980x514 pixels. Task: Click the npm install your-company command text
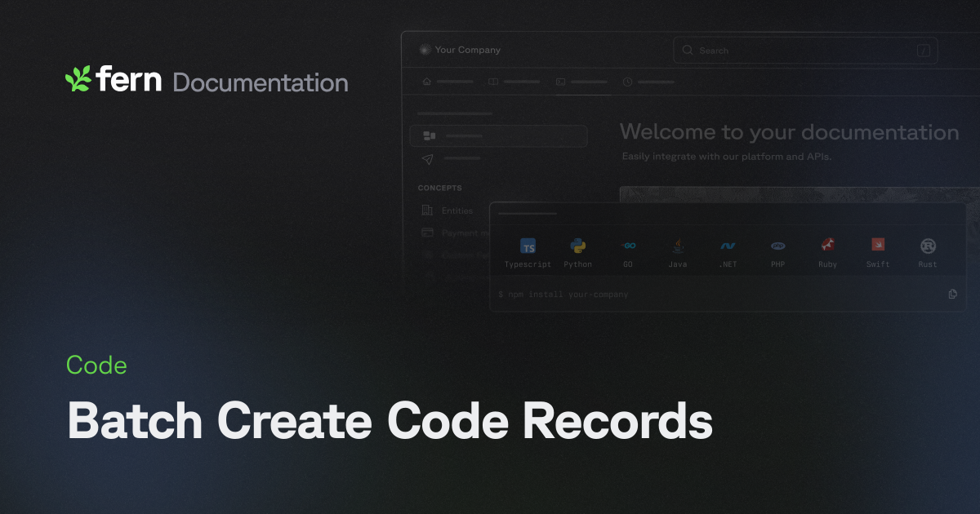563,295
